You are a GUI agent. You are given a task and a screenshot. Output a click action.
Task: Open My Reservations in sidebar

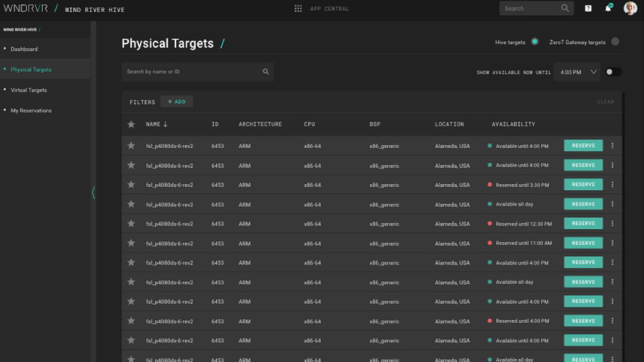[x=31, y=110]
